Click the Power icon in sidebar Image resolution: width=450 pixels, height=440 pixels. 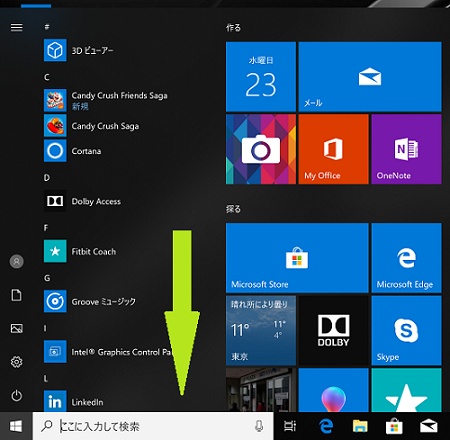(x=17, y=396)
